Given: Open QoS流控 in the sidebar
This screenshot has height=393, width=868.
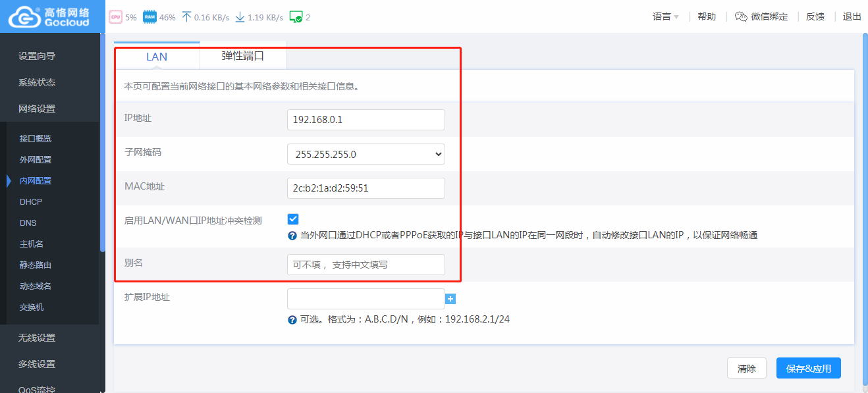Looking at the screenshot, I should tap(37, 389).
